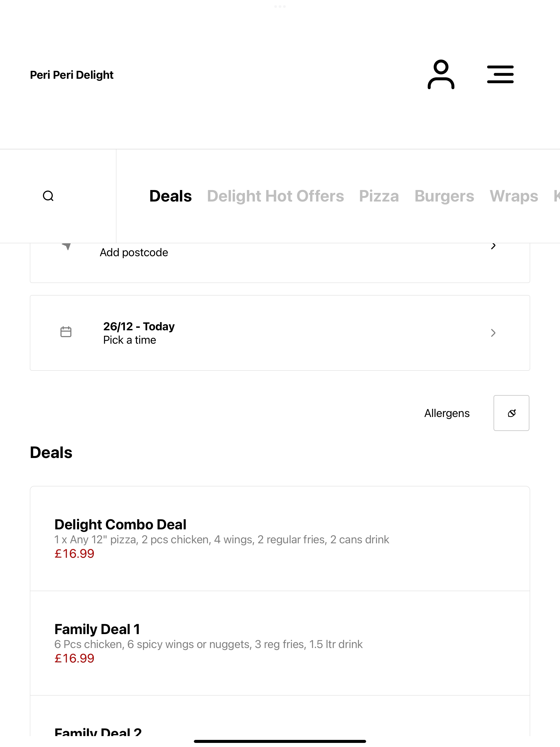
Task: Open the Family Deal 1 item
Action: pyautogui.click(x=280, y=643)
